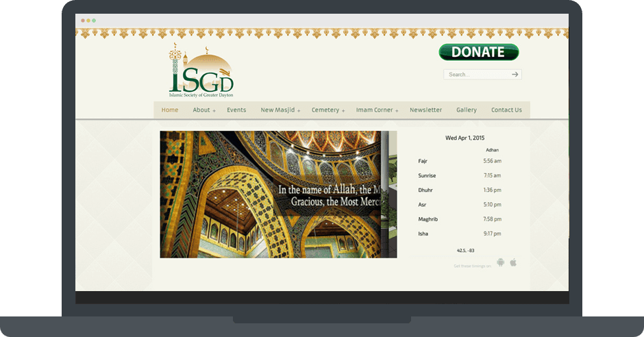Submit search with the arrow icon
The height and width of the screenshot is (337, 644).
click(x=515, y=74)
